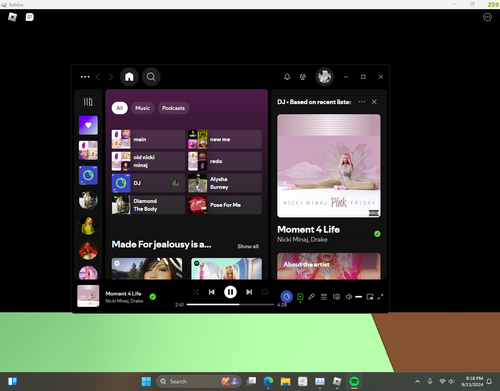500x391 pixels.
Task: Click the now playing bar album thumbnail
Action: 88,296
